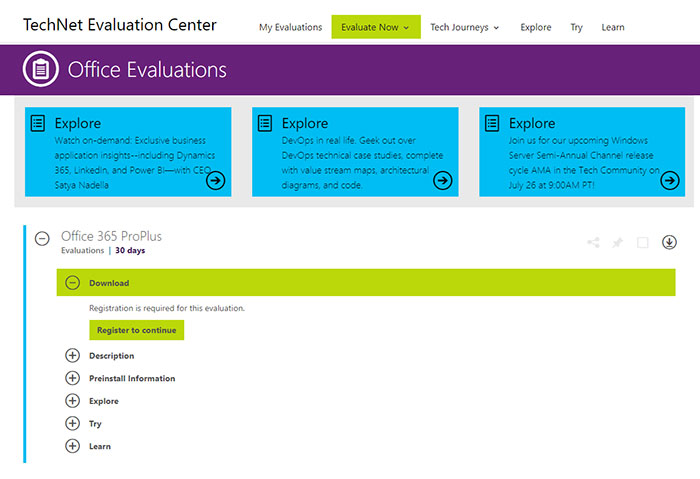Click the Office Evaluations heading
The width and height of the screenshot is (700, 479).
pyautogui.click(x=147, y=70)
